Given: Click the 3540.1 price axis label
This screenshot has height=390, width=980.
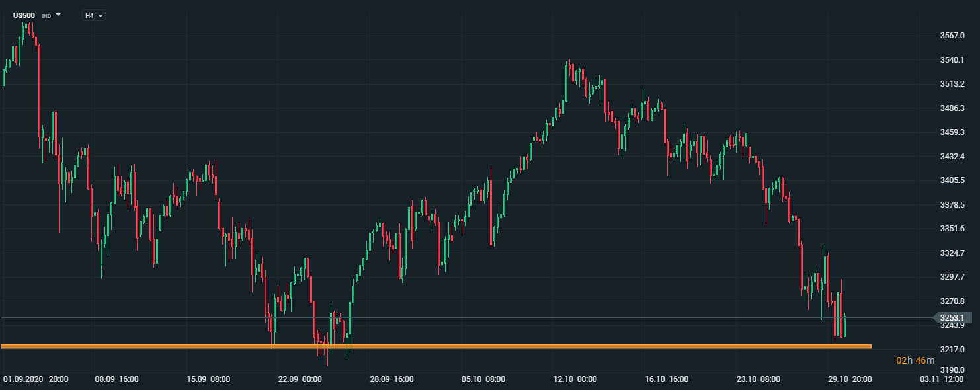Looking at the screenshot, I should [x=952, y=60].
